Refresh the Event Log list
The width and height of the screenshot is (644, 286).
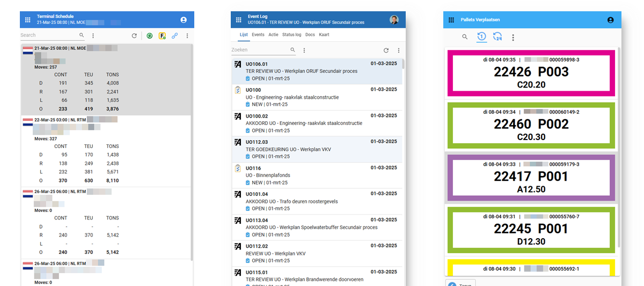click(386, 50)
